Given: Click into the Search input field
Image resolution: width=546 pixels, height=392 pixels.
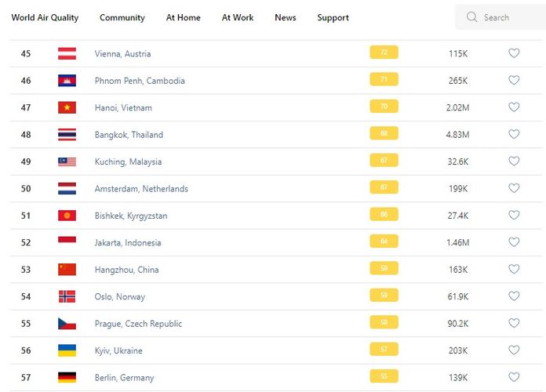Looking at the screenshot, I should click(x=506, y=17).
